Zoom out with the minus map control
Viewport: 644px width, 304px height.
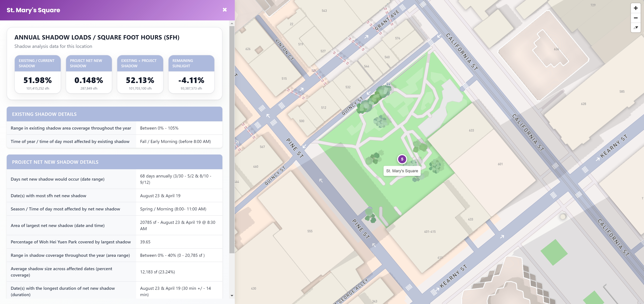[635, 18]
